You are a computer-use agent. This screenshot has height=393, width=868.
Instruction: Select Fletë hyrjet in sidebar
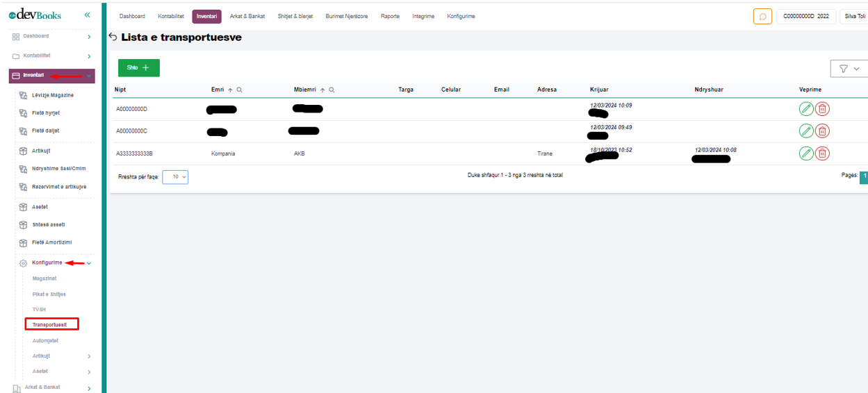(45, 112)
